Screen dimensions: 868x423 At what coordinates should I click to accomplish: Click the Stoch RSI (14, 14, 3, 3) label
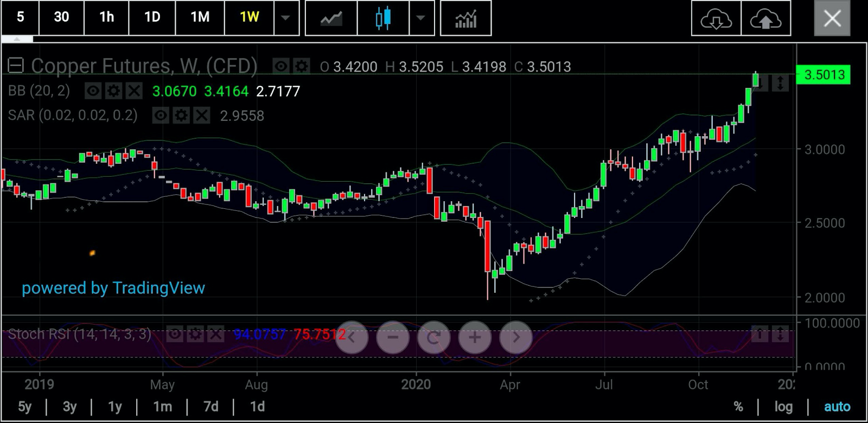[80, 334]
